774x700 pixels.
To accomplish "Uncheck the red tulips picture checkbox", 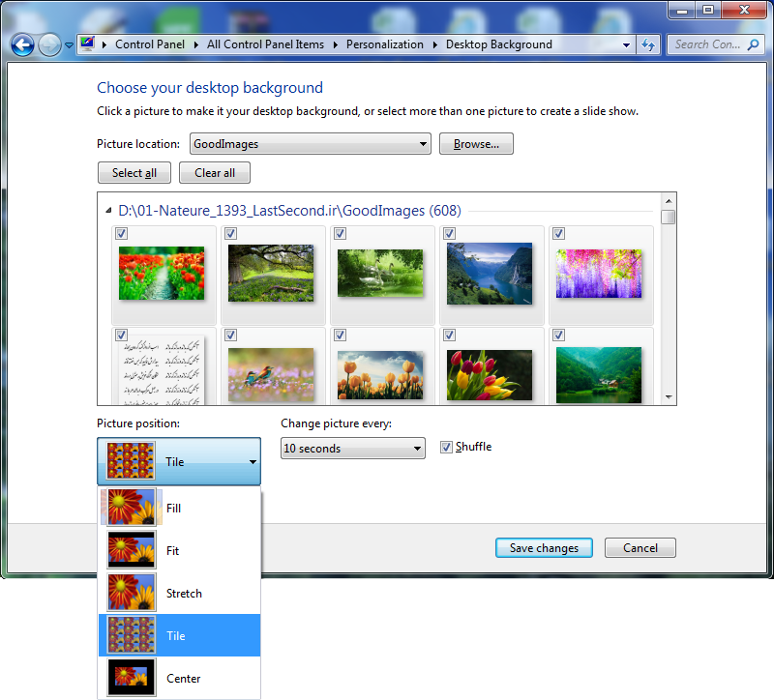I will 121,233.
